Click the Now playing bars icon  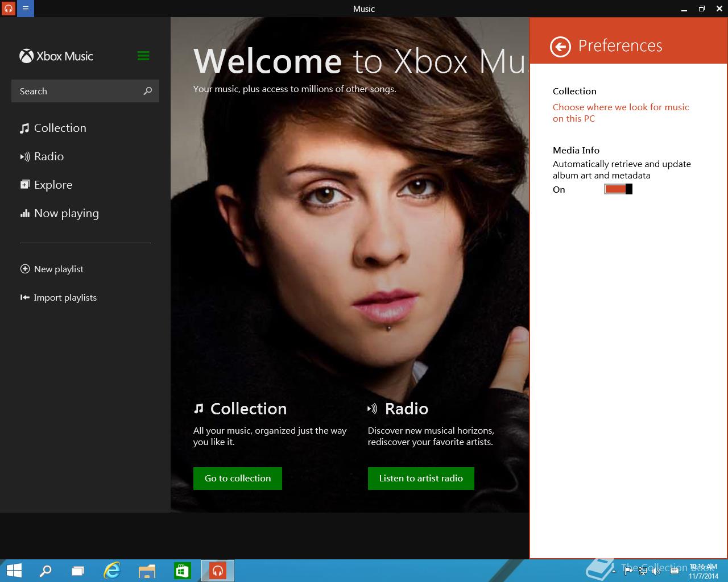tap(24, 214)
